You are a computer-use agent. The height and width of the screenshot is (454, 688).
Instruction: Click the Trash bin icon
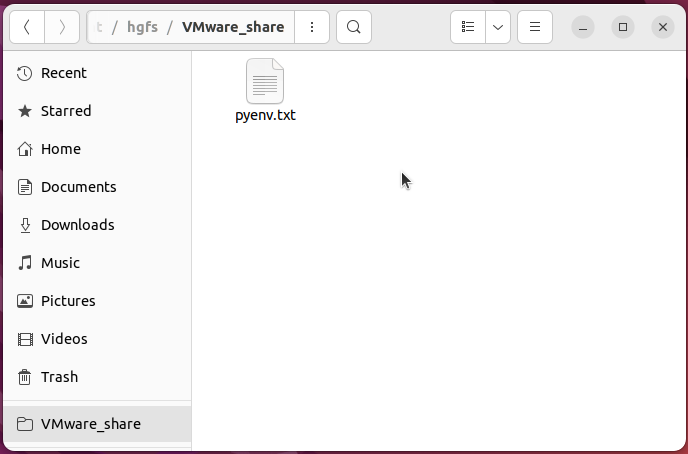(25, 377)
